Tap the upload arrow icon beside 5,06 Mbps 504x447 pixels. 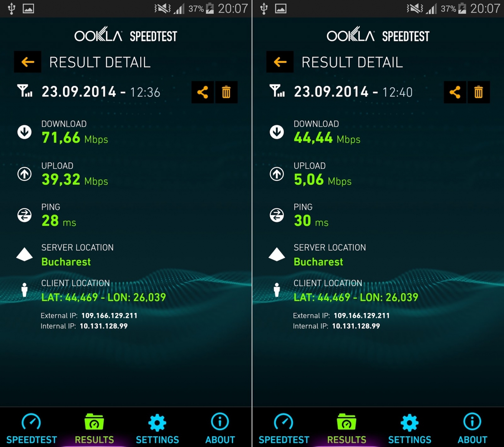[277, 174]
